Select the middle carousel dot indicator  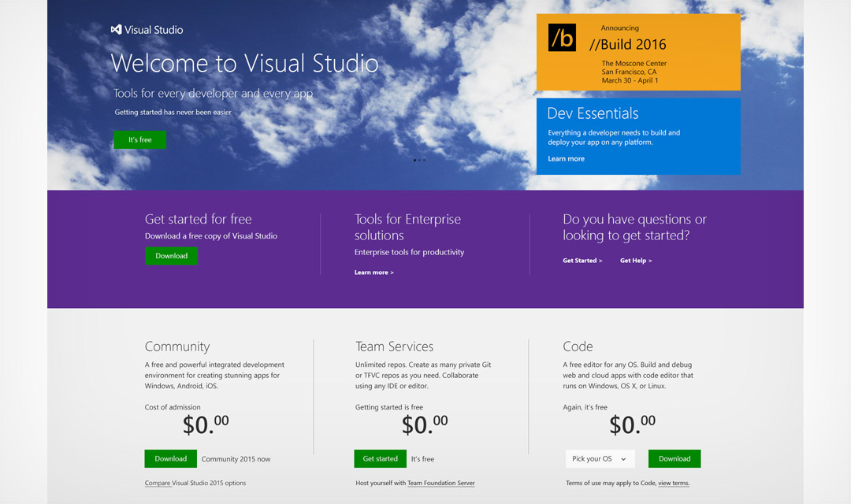pos(420,160)
